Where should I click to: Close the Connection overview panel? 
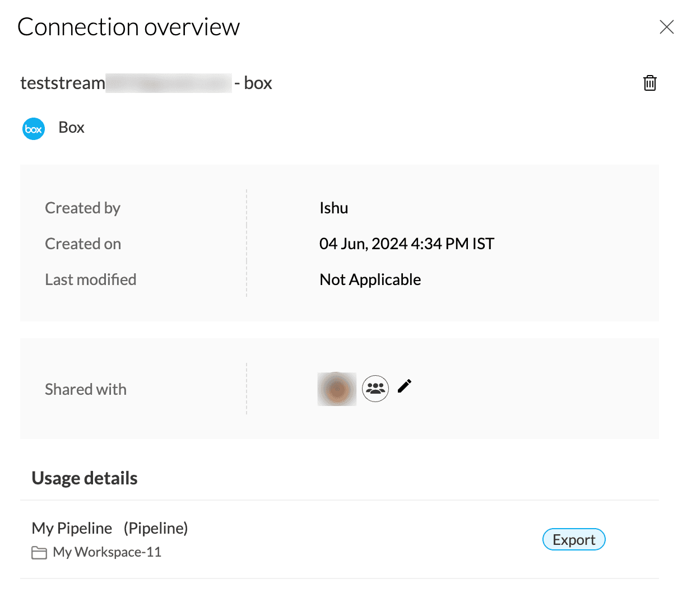pyautogui.click(x=666, y=27)
